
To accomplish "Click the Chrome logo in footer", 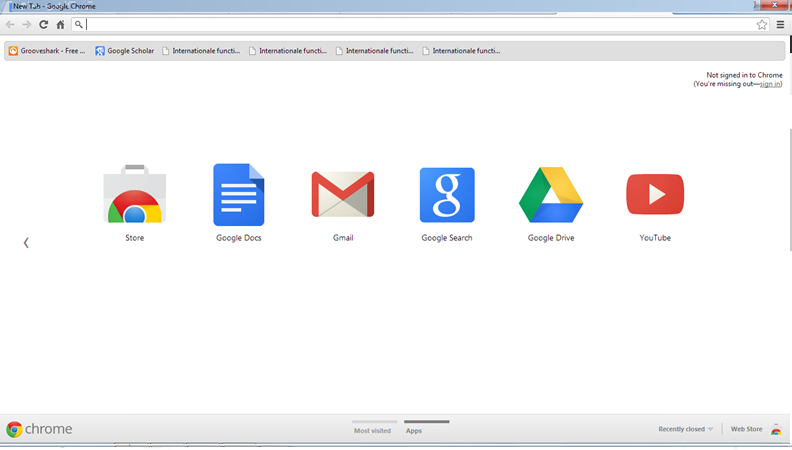I will [39, 429].
